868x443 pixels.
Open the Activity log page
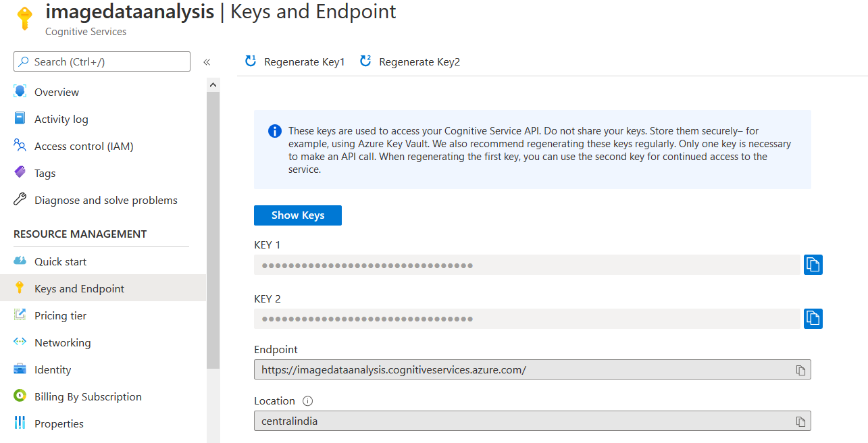pos(61,120)
